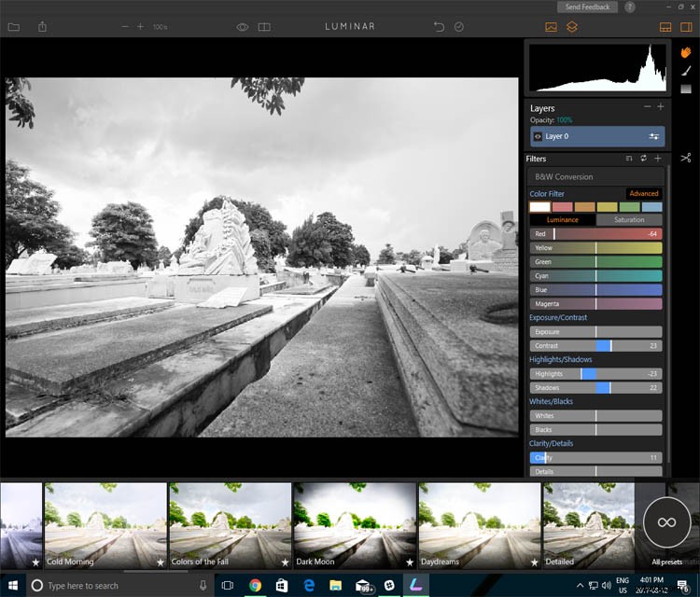Click the Blue luminance slider
Viewport: 700px width, 597px height.
point(596,290)
